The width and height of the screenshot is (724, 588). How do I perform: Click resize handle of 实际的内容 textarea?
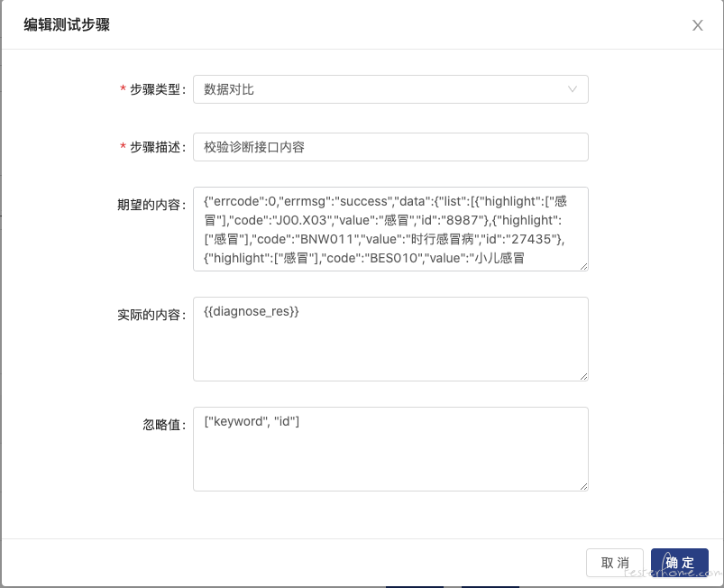pyautogui.click(x=583, y=376)
